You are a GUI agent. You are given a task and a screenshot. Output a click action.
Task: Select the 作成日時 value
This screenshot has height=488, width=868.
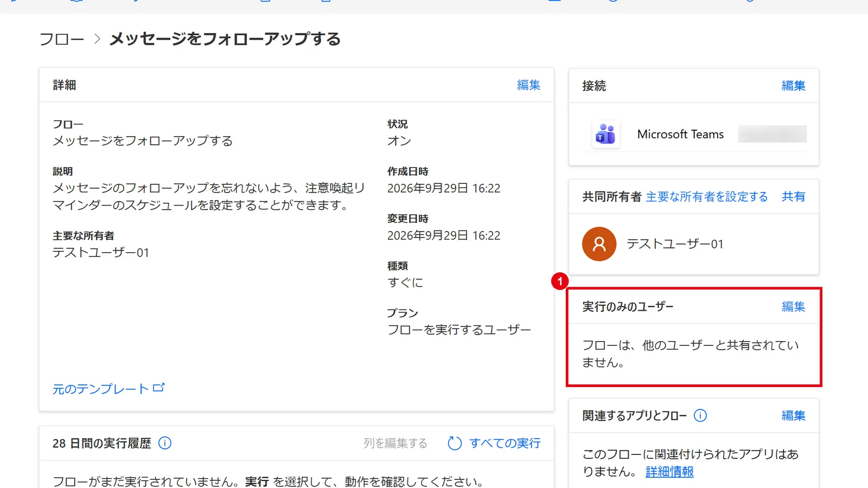[444, 188]
